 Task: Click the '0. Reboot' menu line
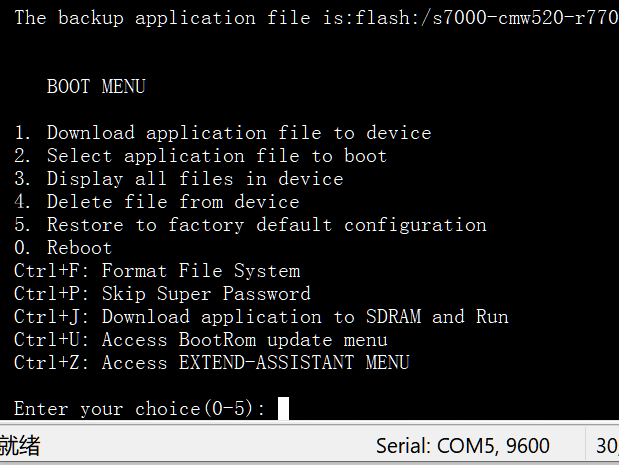[x=64, y=248]
